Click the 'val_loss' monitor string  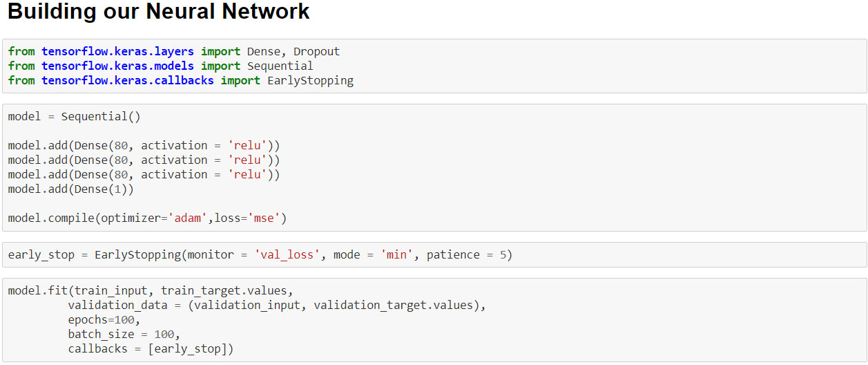pos(287,255)
